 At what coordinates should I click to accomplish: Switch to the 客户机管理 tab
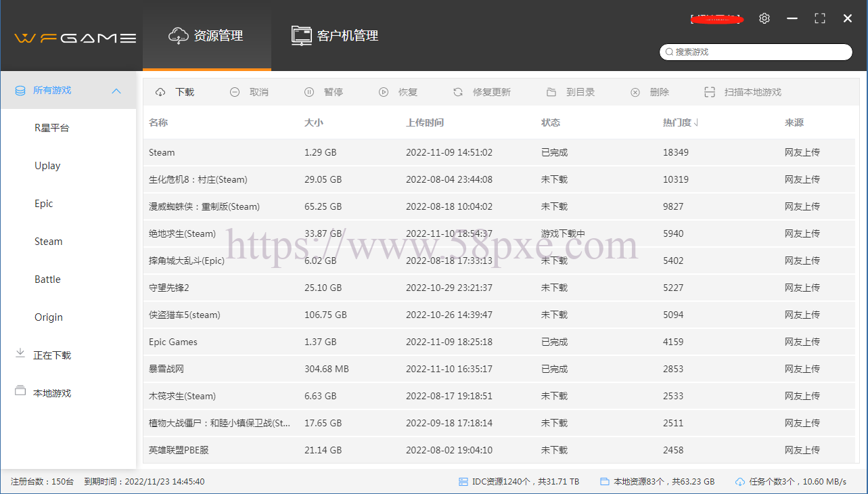click(x=335, y=37)
